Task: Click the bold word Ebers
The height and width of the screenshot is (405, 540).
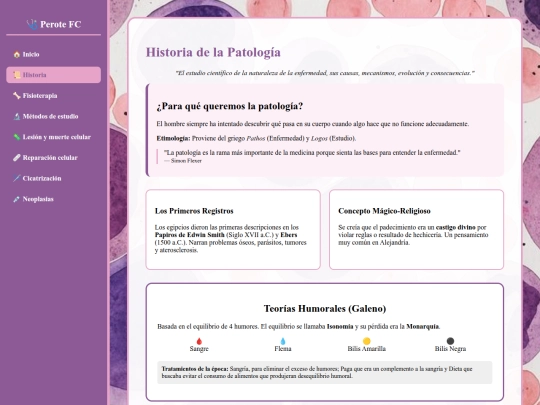Action: pos(289,235)
